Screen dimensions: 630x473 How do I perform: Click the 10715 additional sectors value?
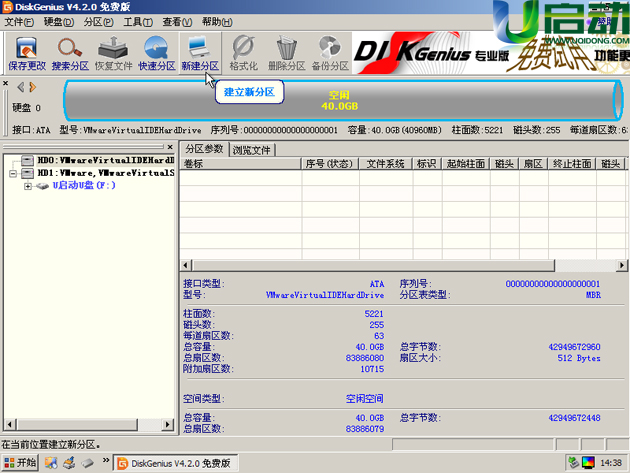coord(372,369)
